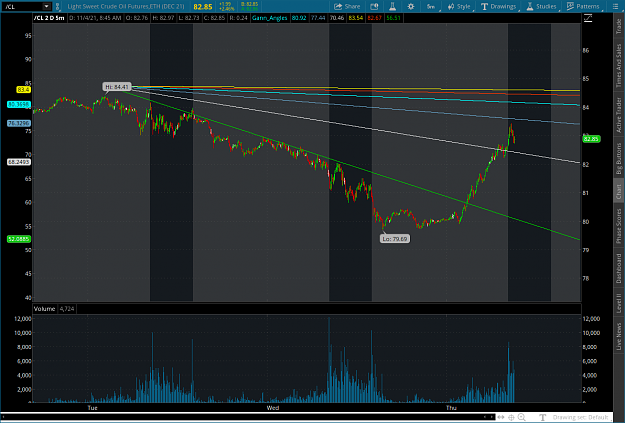Click the Light Sweet Crude Oil Futures description

tap(126, 6)
